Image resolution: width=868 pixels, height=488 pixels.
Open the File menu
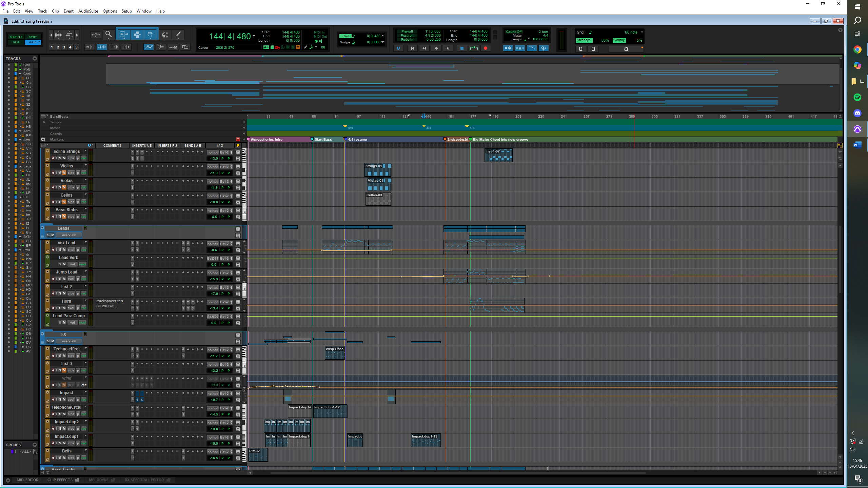[5, 11]
